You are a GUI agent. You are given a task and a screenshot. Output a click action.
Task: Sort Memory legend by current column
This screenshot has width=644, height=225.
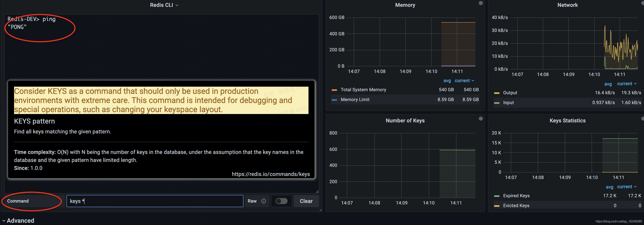(x=464, y=81)
